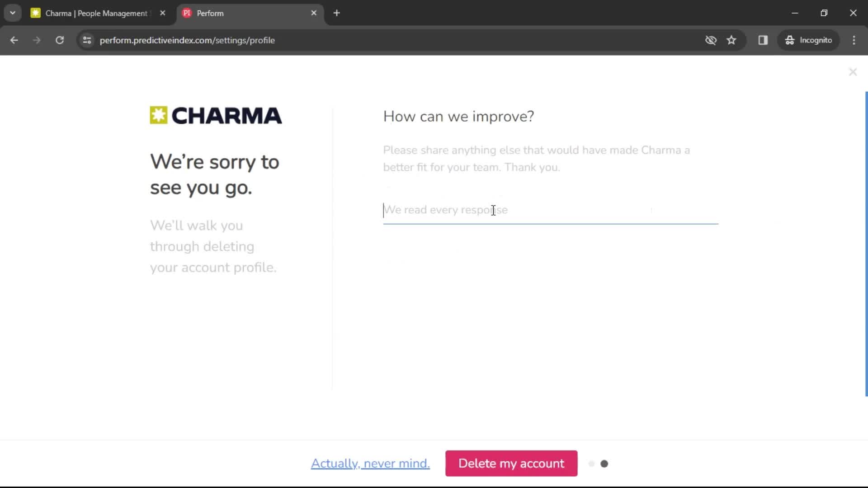Screen dimensions: 868x488
Task: Click the 'Delete my account' button
Action: (x=511, y=464)
